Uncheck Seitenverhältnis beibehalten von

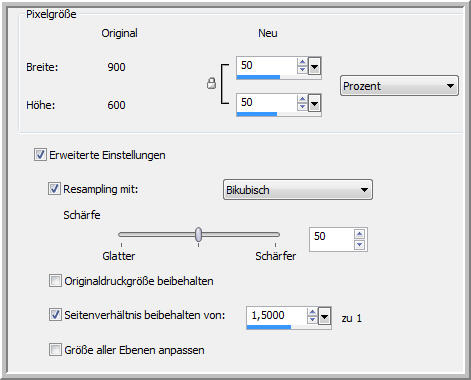coord(55,314)
